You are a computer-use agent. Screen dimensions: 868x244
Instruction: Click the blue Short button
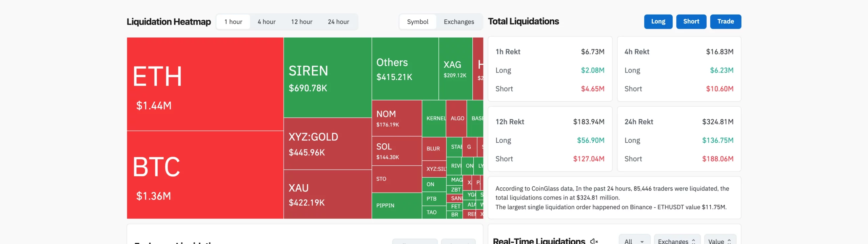(x=691, y=21)
